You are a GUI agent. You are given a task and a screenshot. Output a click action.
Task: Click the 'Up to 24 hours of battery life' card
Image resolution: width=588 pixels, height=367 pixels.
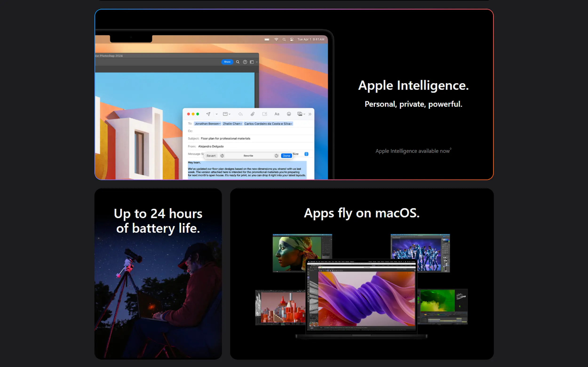click(158, 274)
